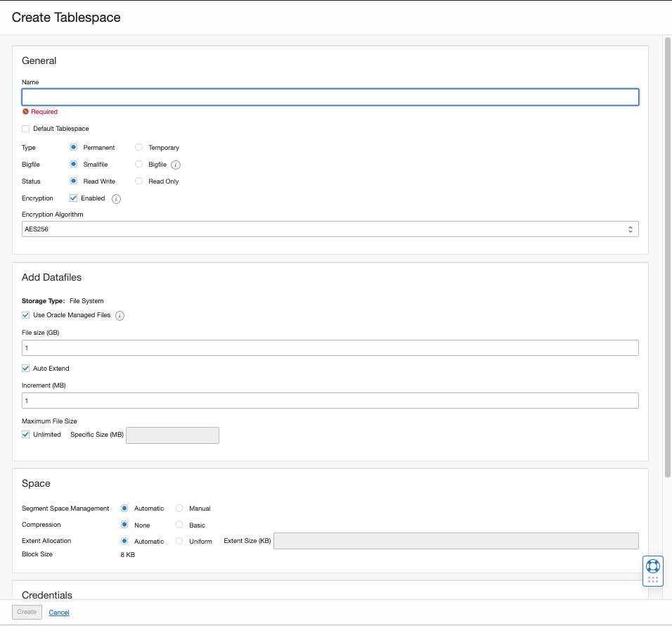Choose the Bigfile radio option

pos(139,165)
